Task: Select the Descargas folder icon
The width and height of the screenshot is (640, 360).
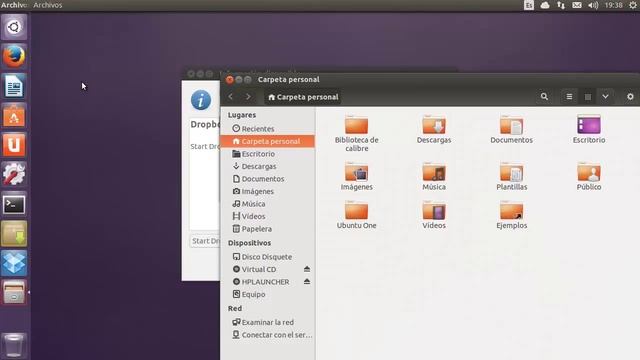Action: [434, 130]
